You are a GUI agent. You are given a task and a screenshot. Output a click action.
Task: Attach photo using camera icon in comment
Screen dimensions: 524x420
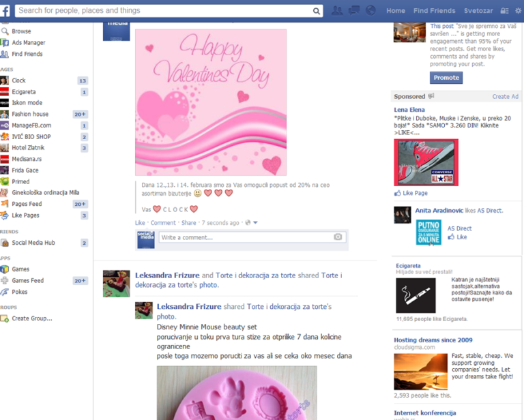tap(338, 237)
